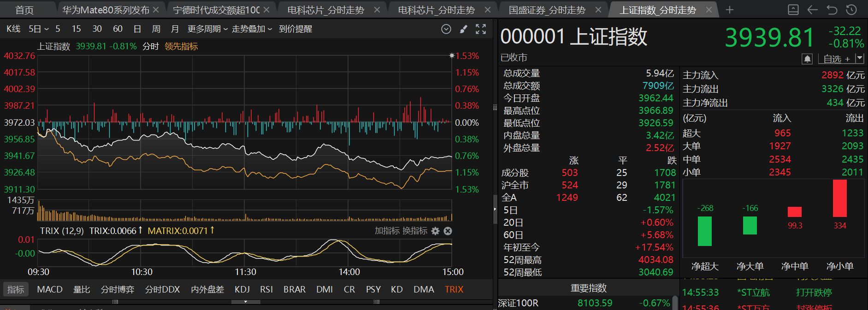Go to the 首页 tab
Image resolution: width=868 pixels, height=310 pixels.
click(24, 10)
